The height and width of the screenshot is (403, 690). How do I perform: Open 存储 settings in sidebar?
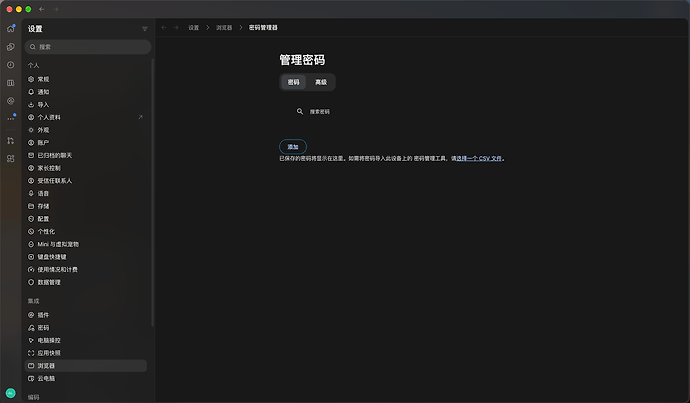pos(86,206)
